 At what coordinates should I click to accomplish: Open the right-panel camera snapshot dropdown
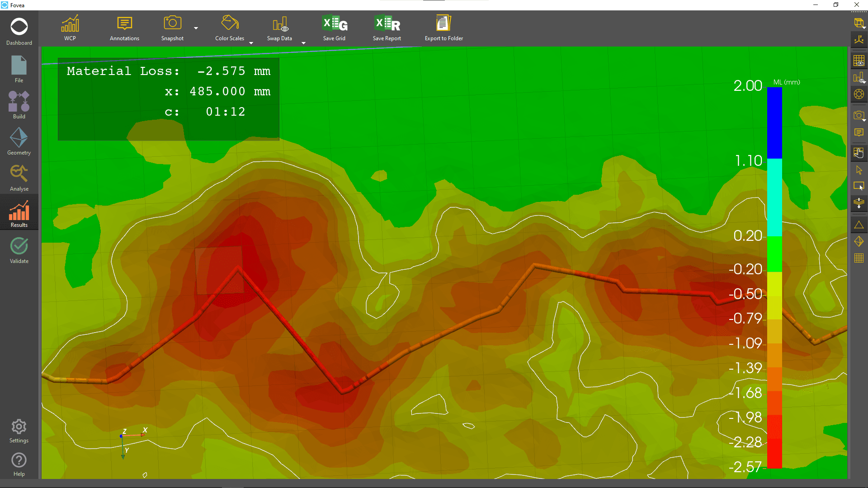tap(859, 115)
